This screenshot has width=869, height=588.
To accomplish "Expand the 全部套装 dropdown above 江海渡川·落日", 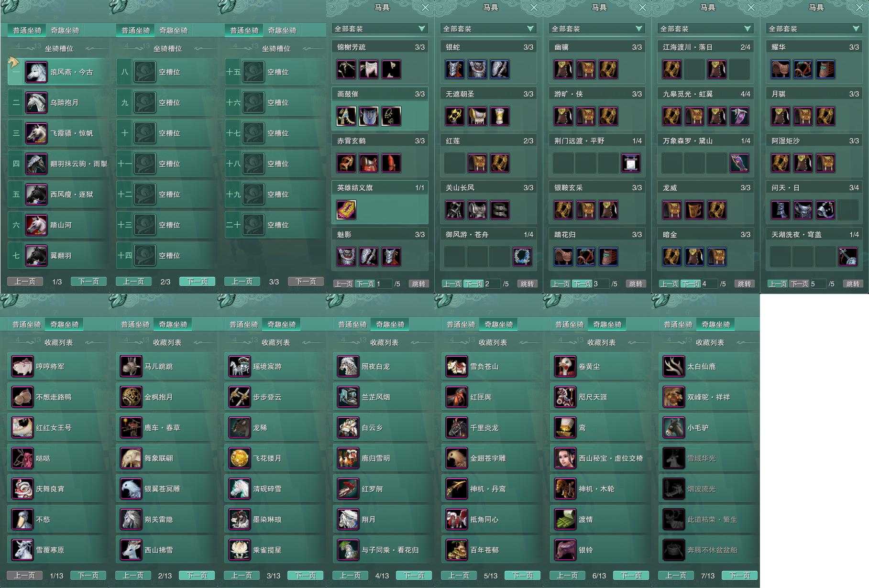I will tap(705, 29).
